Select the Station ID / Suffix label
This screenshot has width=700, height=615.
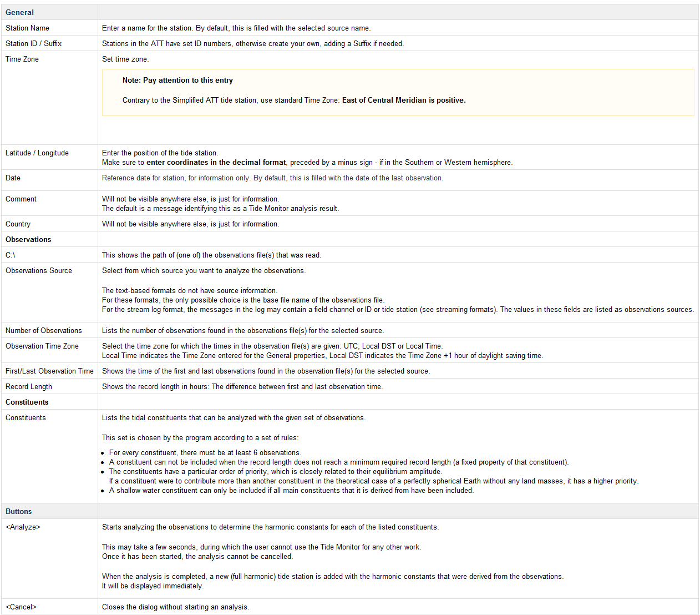(x=33, y=43)
